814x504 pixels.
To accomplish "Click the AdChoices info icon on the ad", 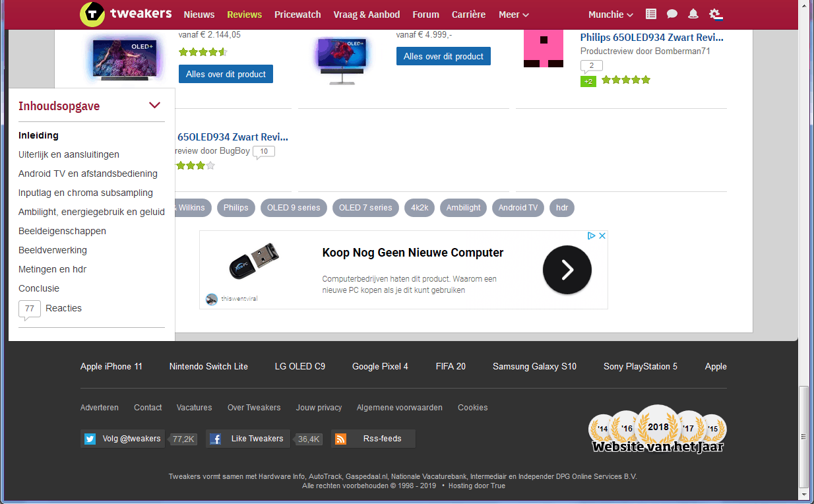I will click(x=592, y=236).
